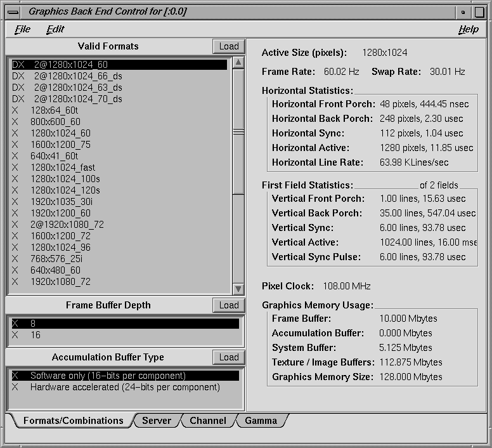The width and height of the screenshot is (492, 448).
Task: Click the Pixel Clock value 108.00 MHz
Action: pos(347,286)
